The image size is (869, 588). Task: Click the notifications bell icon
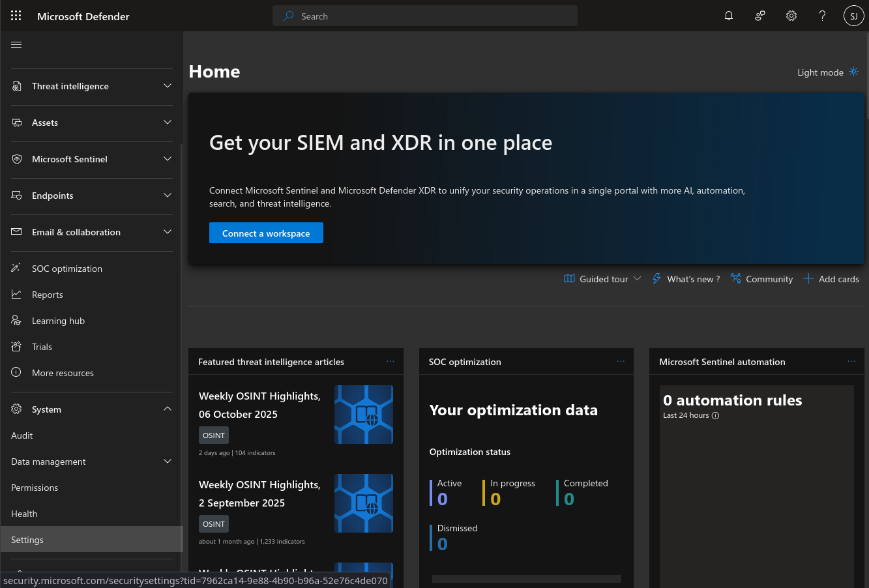pos(729,16)
